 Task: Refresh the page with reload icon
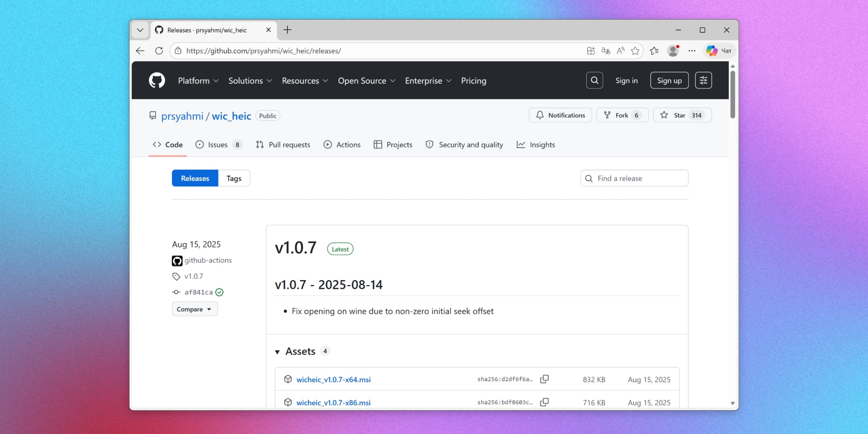click(159, 51)
